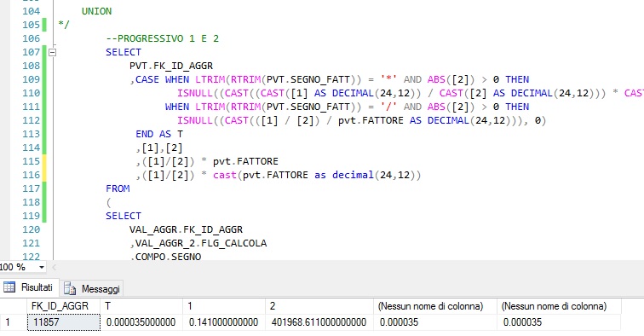Switch to the Risultati tab
Viewport: 644px width, 336px height.
coord(29,287)
